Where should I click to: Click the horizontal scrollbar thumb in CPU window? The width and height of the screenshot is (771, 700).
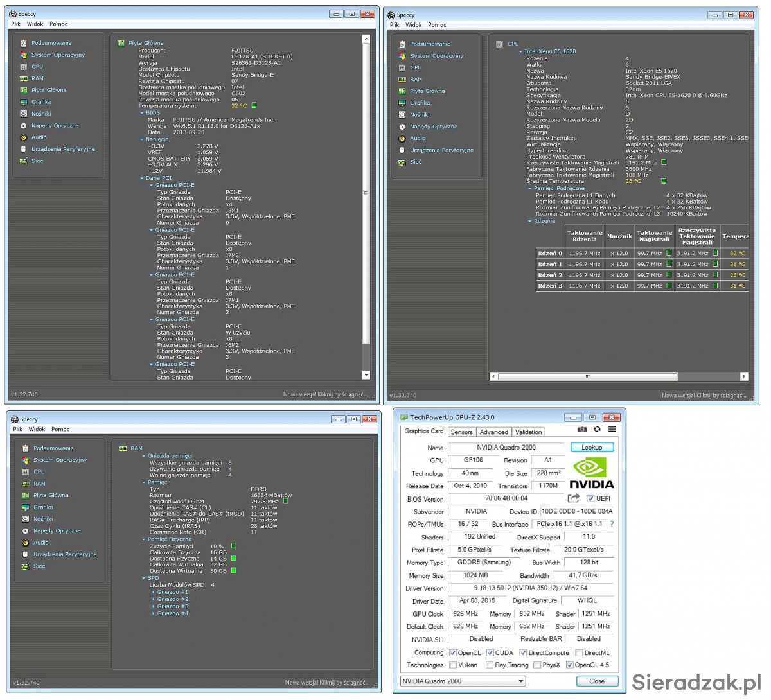587,376
